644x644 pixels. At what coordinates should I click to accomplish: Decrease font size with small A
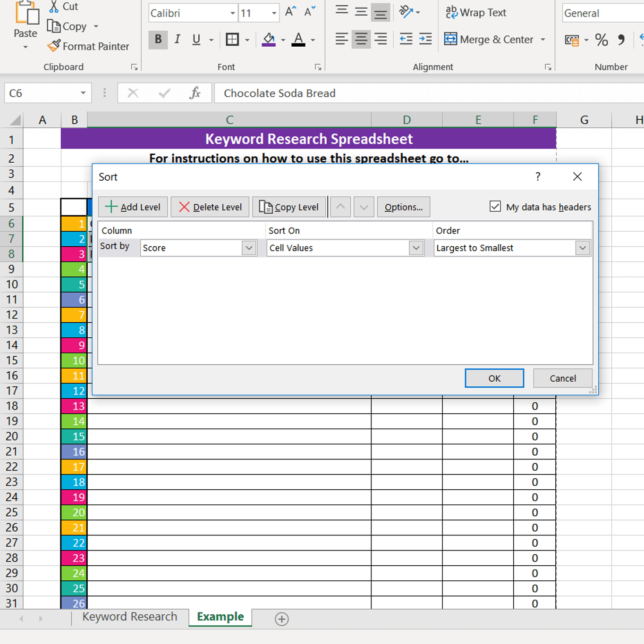(x=310, y=12)
